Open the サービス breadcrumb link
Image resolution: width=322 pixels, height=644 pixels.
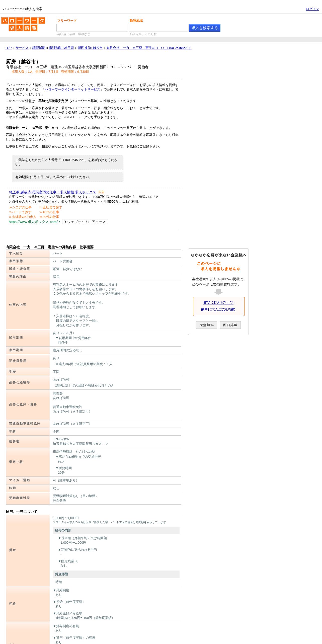click(22, 48)
